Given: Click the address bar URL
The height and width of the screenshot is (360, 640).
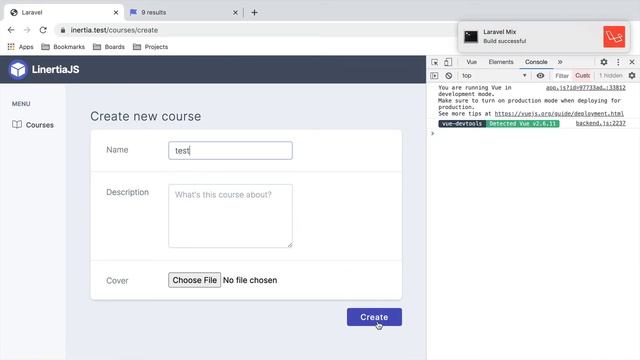Looking at the screenshot, I should click(114, 30).
